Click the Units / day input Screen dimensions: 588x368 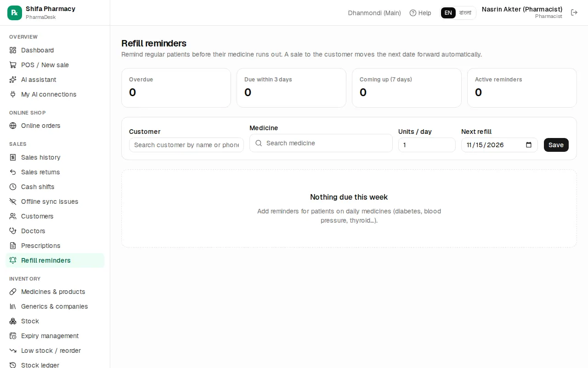(x=427, y=145)
